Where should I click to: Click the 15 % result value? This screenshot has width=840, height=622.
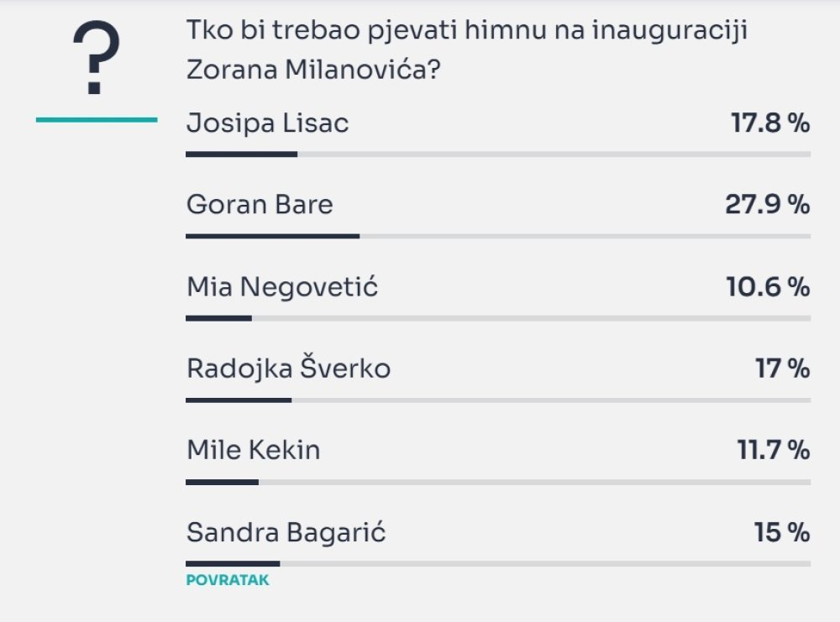(x=782, y=532)
